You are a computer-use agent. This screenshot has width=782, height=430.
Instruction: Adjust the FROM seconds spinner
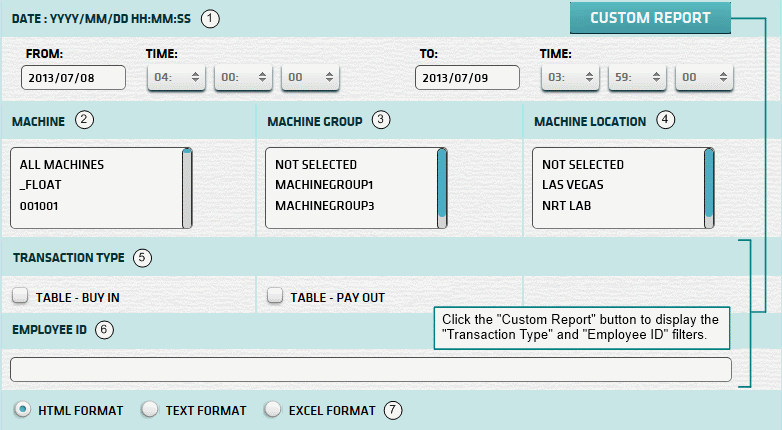point(310,77)
